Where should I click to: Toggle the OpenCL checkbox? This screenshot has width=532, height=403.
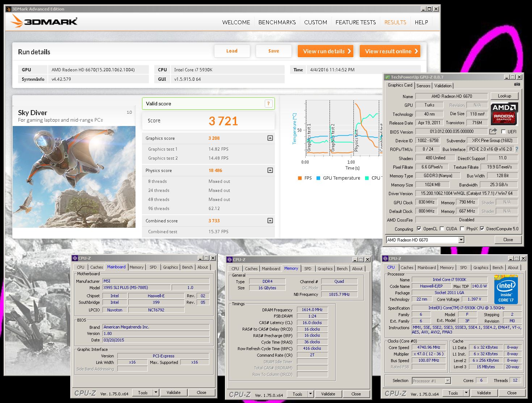[x=419, y=228]
